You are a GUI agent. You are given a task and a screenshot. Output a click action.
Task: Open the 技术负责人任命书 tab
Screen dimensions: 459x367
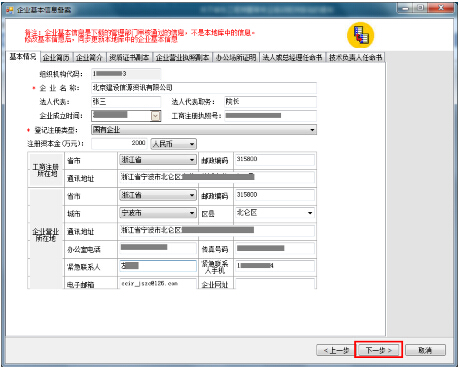coord(356,57)
